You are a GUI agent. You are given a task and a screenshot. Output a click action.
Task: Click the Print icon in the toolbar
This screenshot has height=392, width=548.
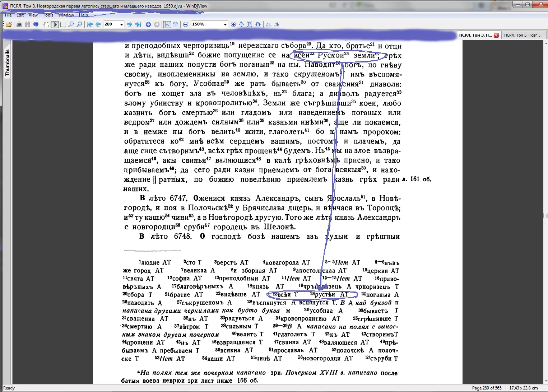[x=19, y=24]
